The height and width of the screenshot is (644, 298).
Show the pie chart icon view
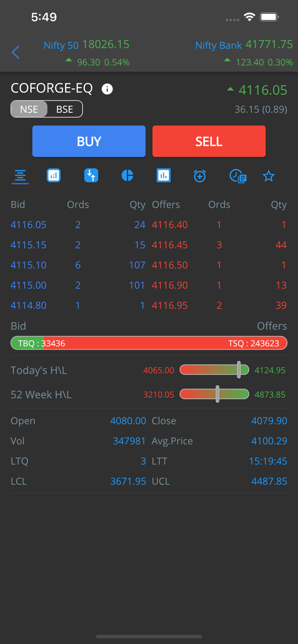click(127, 176)
